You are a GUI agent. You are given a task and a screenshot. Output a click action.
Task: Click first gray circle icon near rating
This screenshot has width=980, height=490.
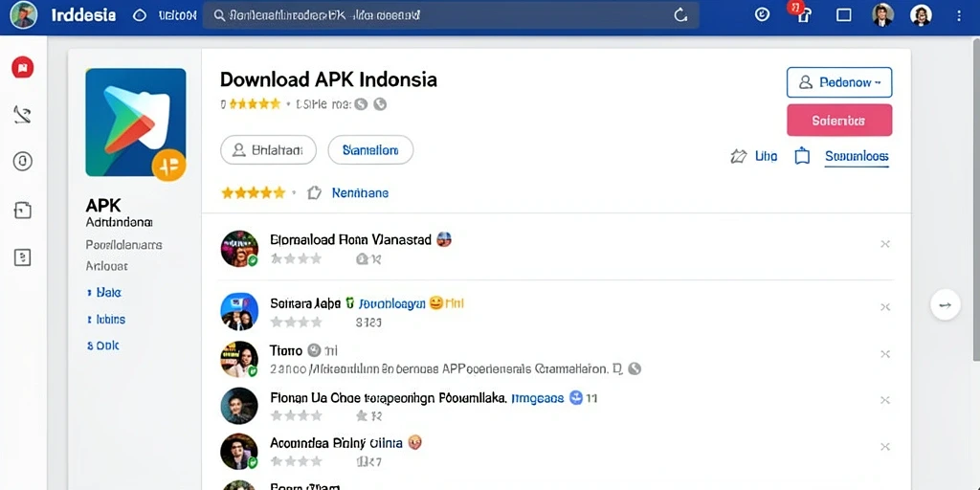point(361,104)
